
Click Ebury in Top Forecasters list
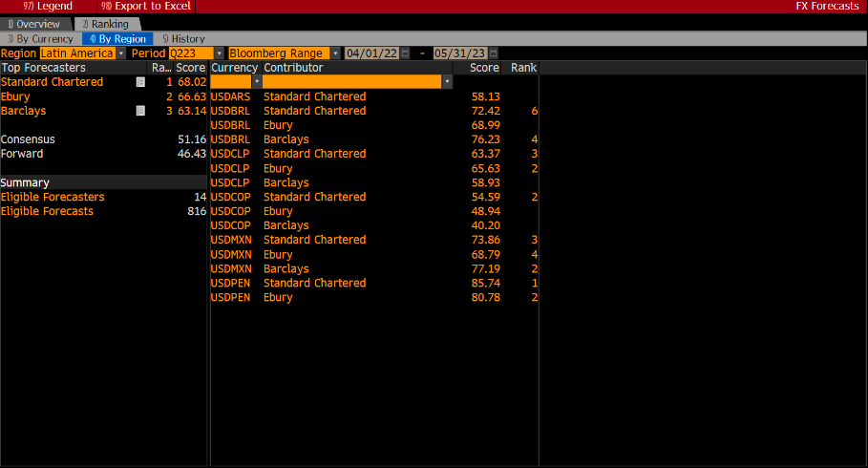[13, 96]
